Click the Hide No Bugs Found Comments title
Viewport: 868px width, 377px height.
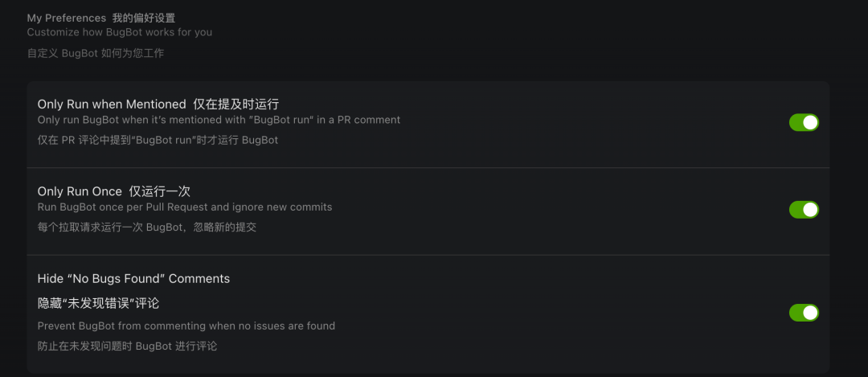[133, 279]
